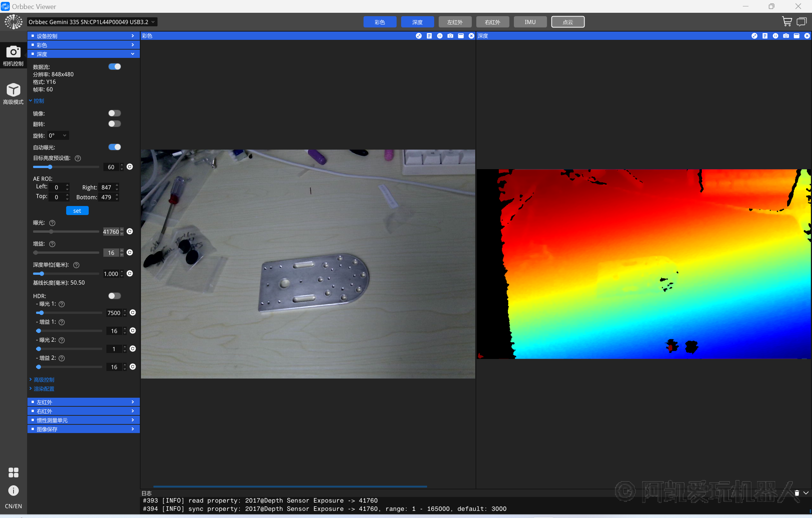
Task: Enable the 镜像 mirror toggle
Action: pyautogui.click(x=114, y=113)
